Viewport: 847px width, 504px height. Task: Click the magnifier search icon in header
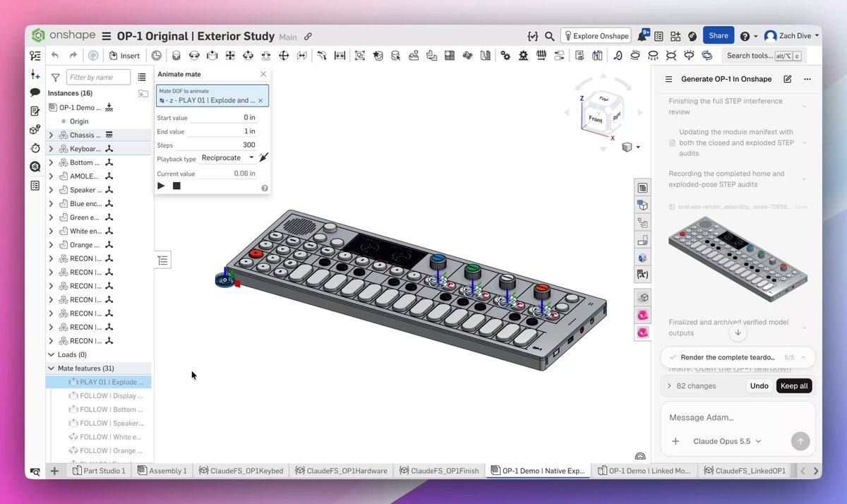tap(550, 36)
